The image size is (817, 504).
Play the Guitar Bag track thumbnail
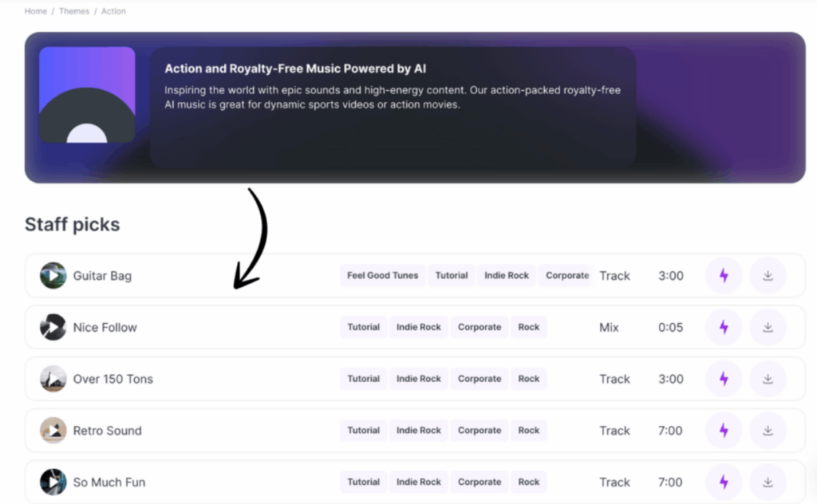coord(53,276)
